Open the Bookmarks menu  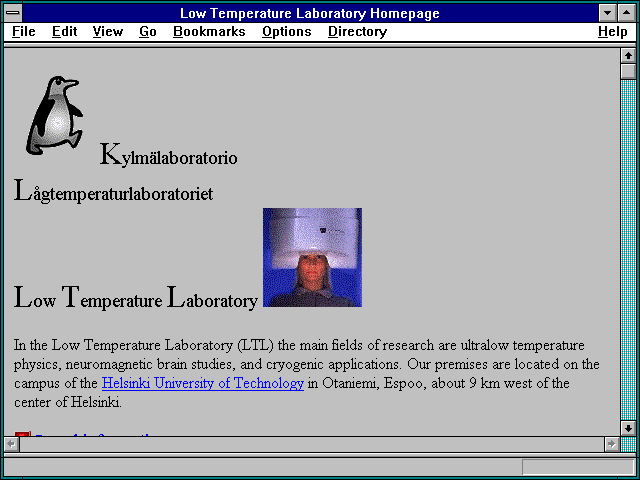click(209, 31)
